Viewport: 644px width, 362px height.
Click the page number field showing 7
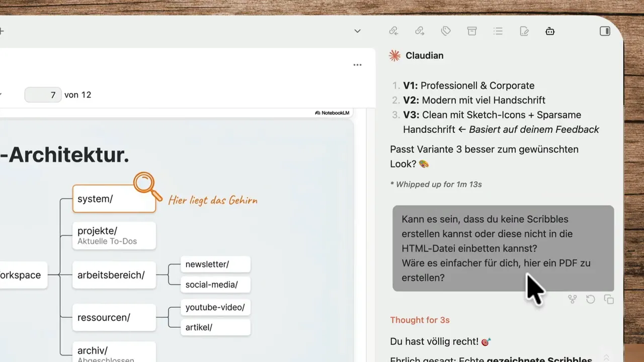pyautogui.click(x=43, y=95)
